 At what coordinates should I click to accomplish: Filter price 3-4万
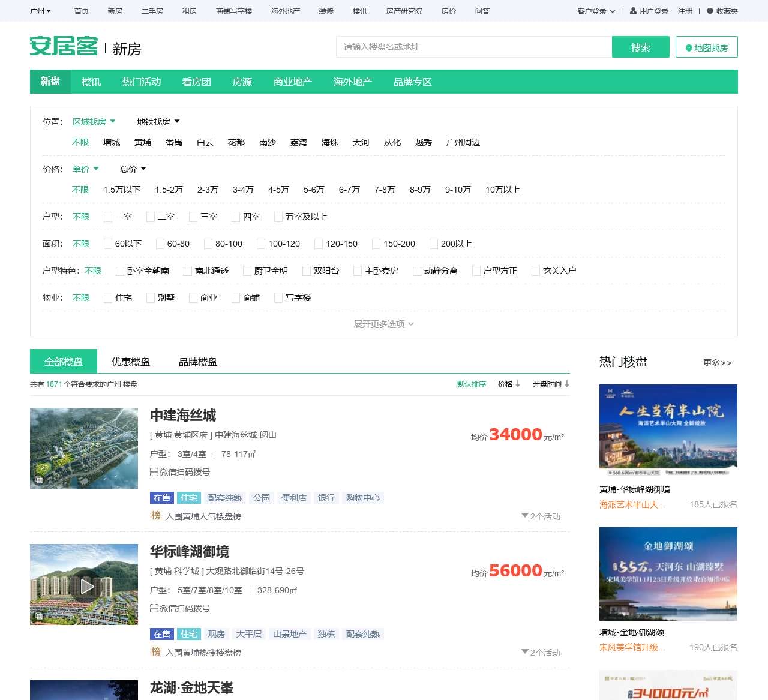pyautogui.click(x=243, y=190)
